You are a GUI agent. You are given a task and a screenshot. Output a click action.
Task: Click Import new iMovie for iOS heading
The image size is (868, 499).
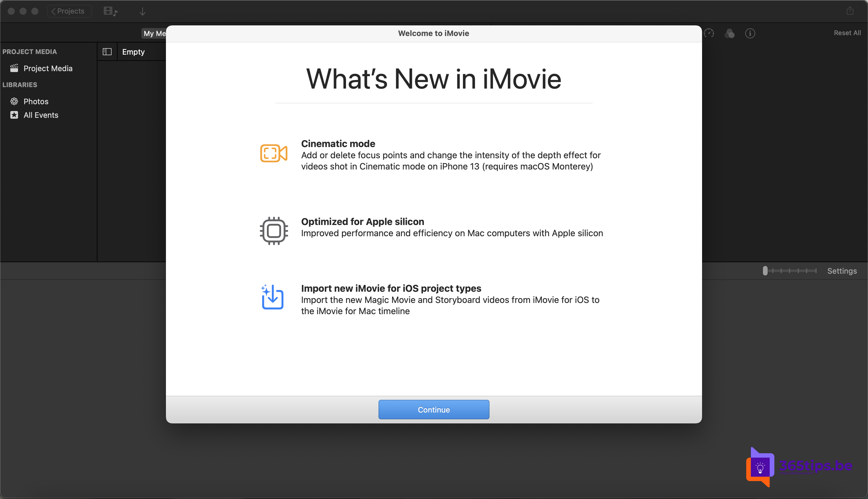391,288
